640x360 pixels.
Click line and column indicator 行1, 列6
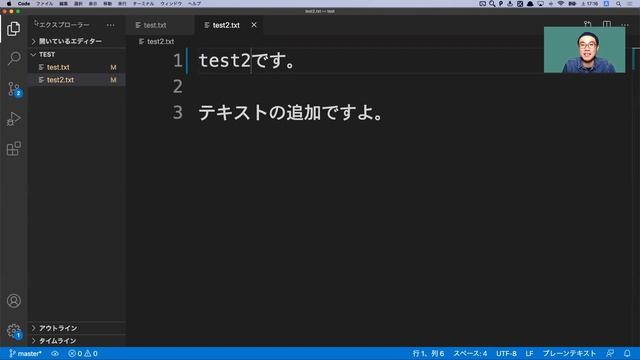click(428, 353)
